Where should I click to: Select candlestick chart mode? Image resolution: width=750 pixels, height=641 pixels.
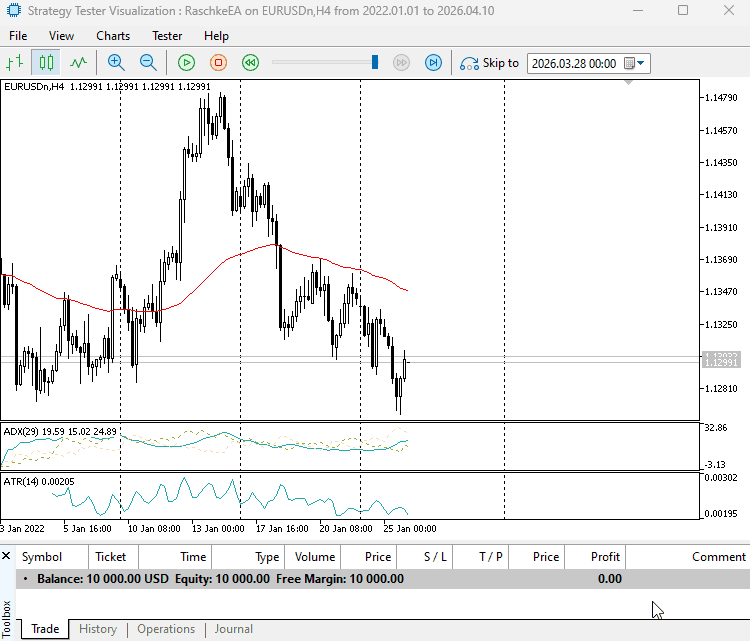pyautogui.click(x=46, y=63)
